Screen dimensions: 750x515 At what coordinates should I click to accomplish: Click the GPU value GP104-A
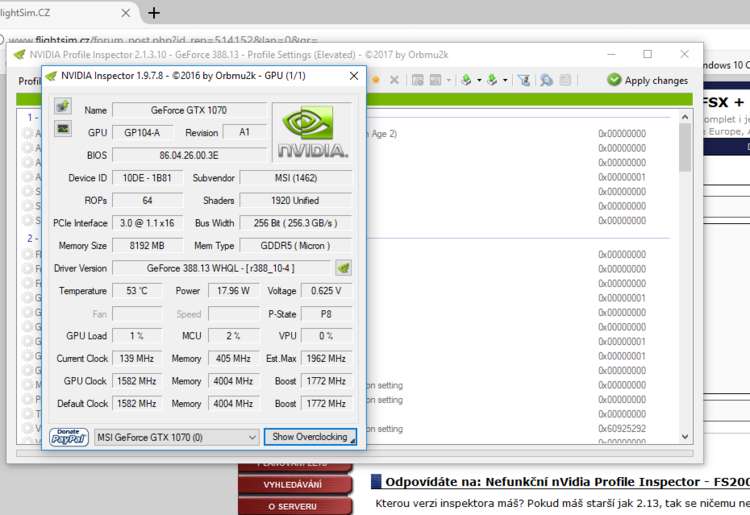142,132
